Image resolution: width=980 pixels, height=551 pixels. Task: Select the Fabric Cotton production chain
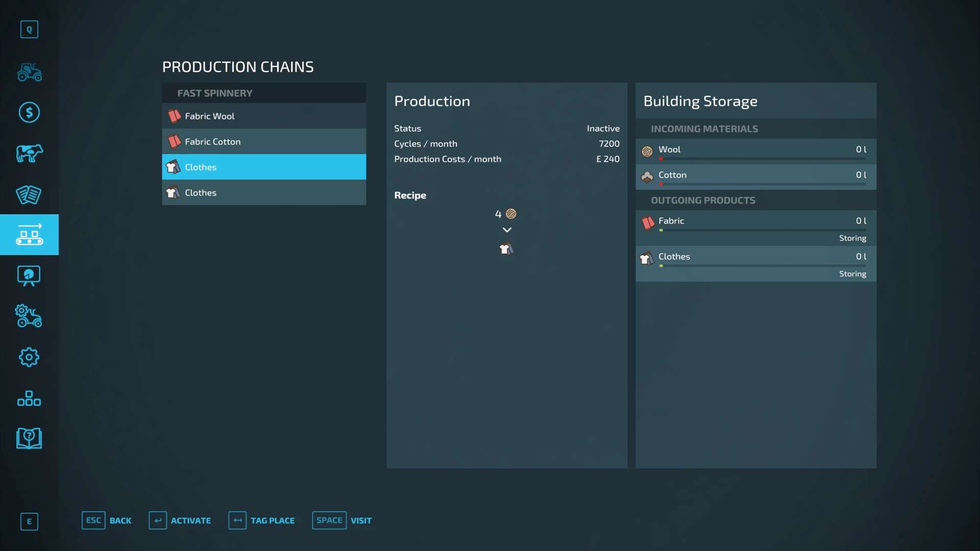[x=264, y=142]
